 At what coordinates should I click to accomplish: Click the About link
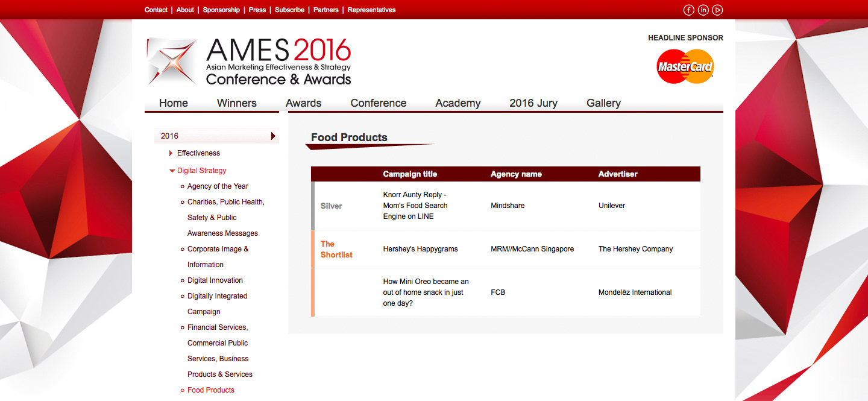[185, 10]
